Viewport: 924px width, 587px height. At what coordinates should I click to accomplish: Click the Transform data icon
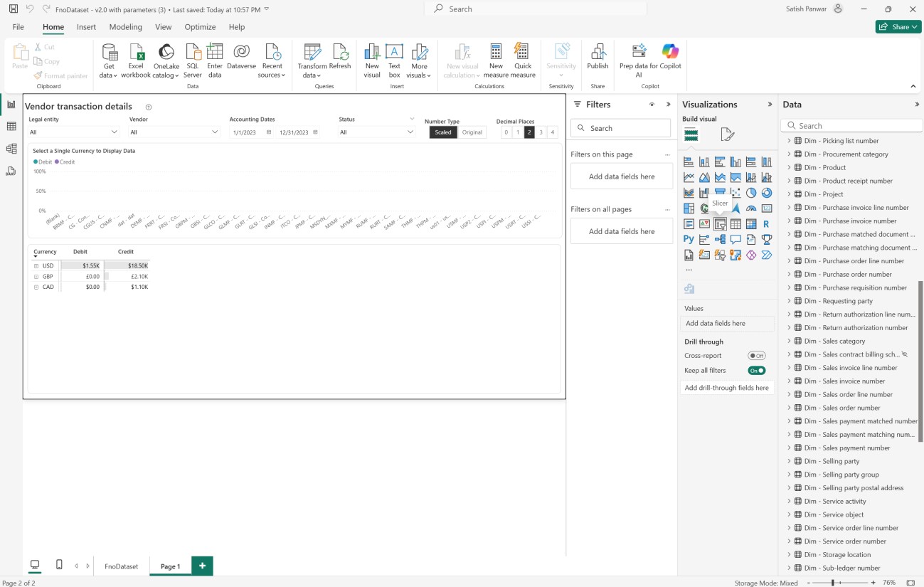pos(312,52)
